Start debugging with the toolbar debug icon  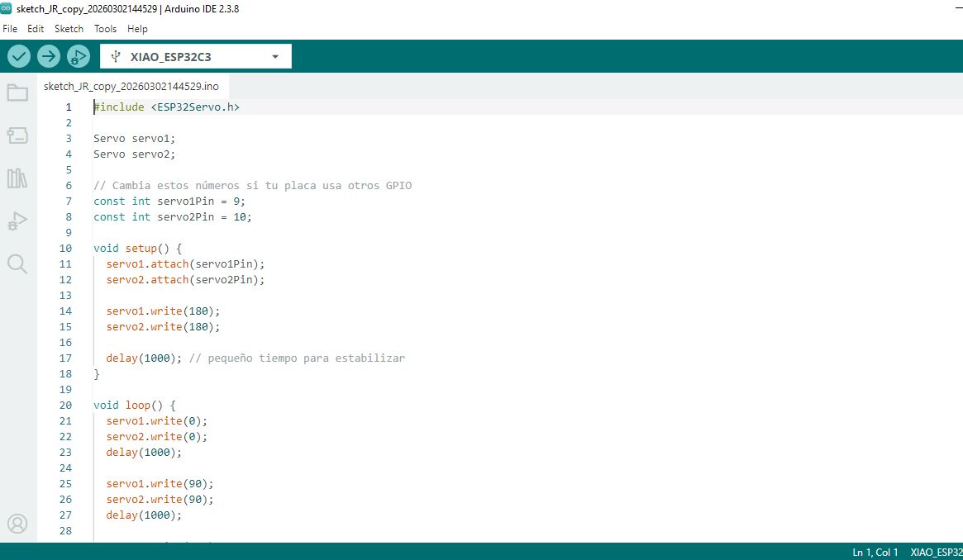click(78, 55)
